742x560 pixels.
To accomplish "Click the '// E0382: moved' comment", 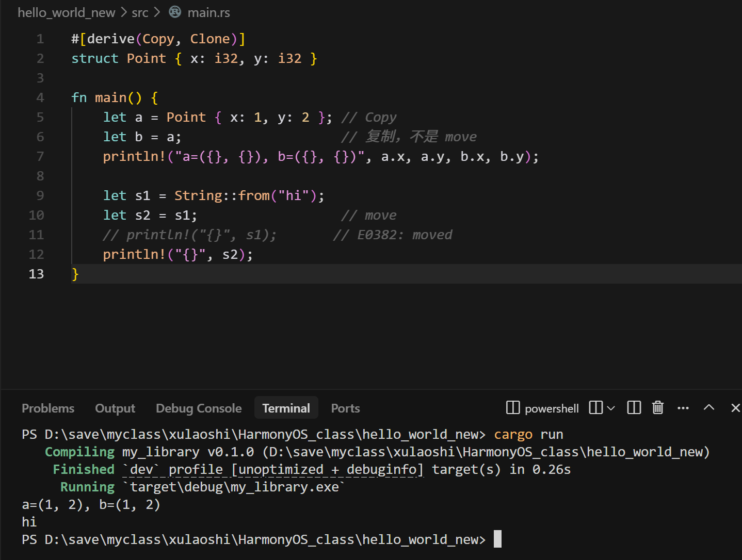I will click(x=393, y=235).
